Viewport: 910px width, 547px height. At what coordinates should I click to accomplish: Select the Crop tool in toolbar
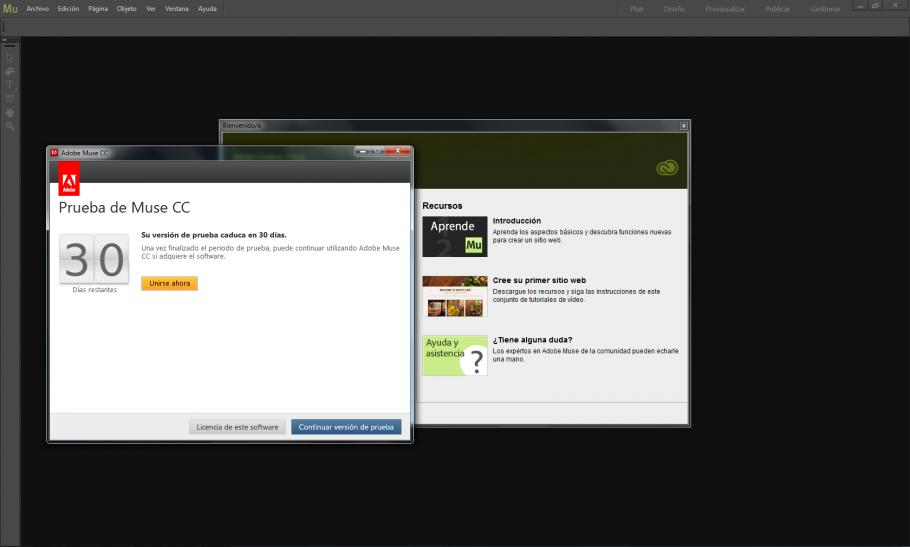[x=10, y=71]
